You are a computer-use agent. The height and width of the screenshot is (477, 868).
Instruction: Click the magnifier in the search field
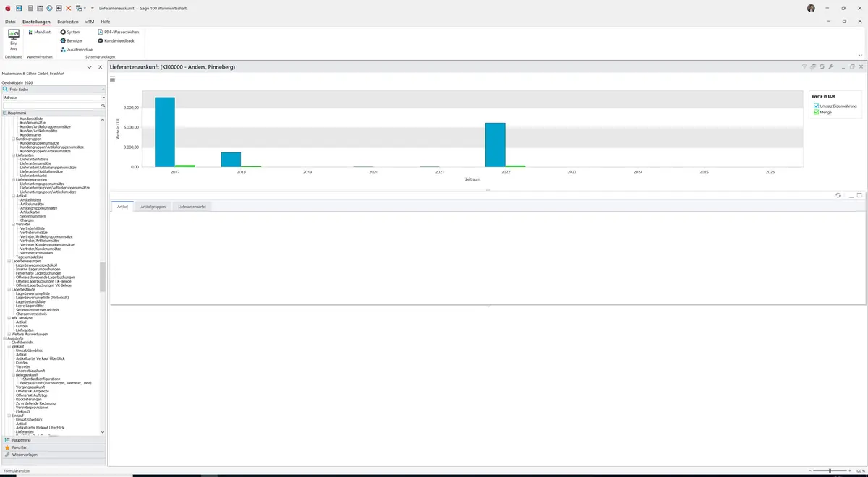click(103, 106)
